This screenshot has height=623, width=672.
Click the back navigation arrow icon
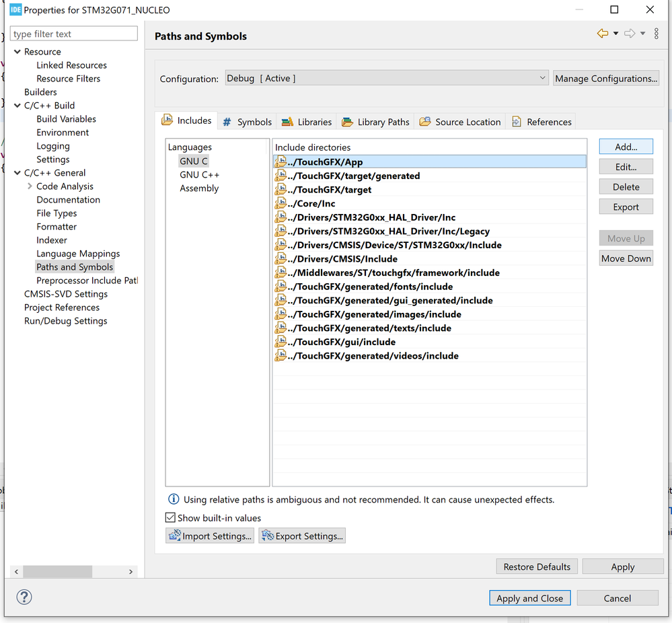pos(603,34)
